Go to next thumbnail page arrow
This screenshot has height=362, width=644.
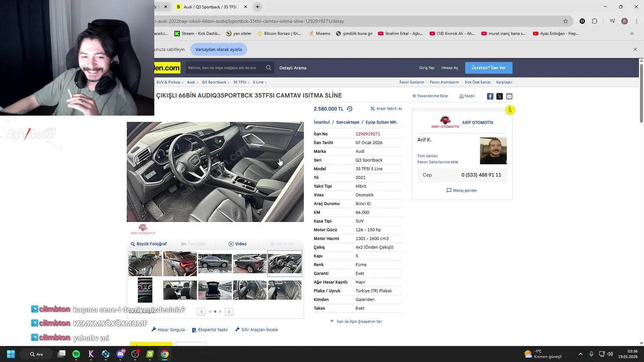[x=229, y=312]
